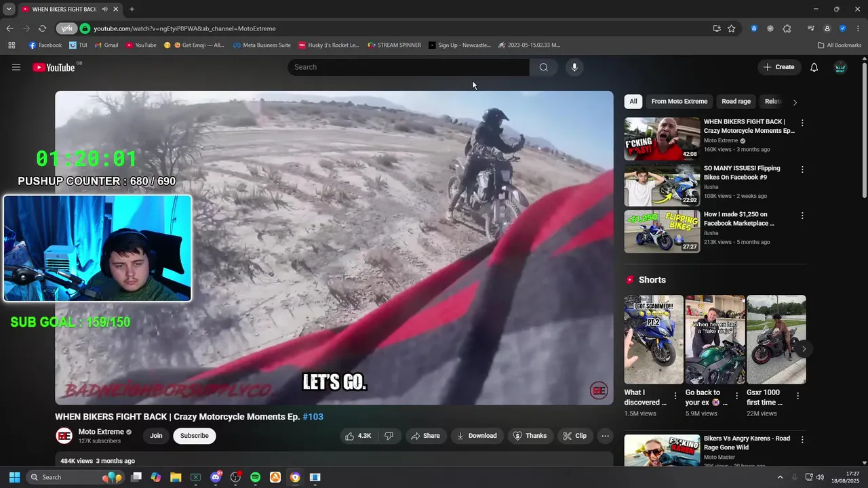Open Discord from taskbar
Screen dimensions: 868x488
[216, 477]
